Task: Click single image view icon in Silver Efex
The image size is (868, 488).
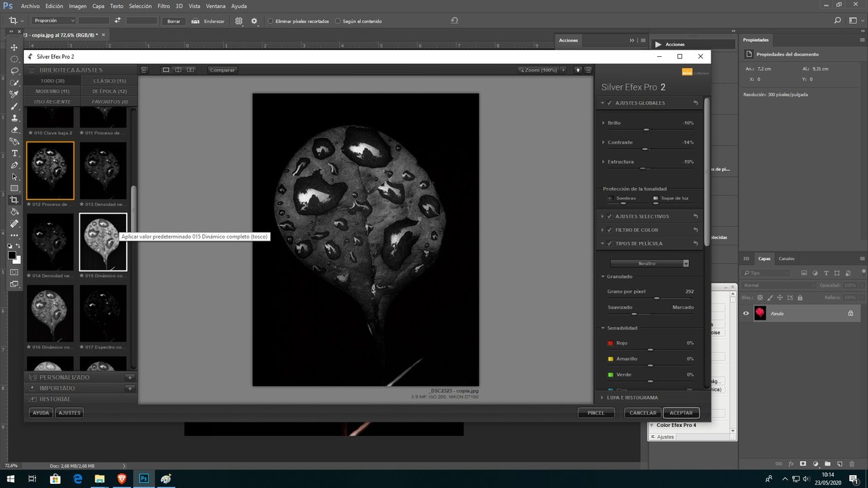Action: [165, 70]
